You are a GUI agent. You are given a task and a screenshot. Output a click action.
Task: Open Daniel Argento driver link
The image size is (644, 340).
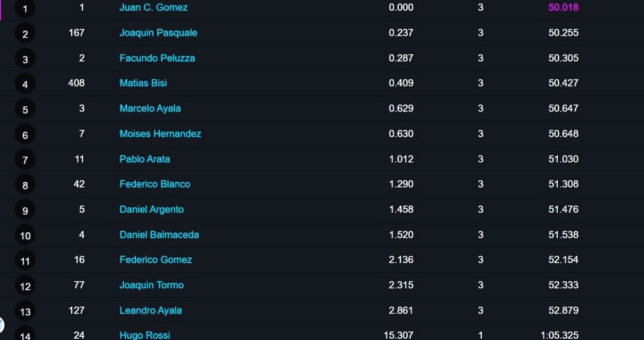152,210
